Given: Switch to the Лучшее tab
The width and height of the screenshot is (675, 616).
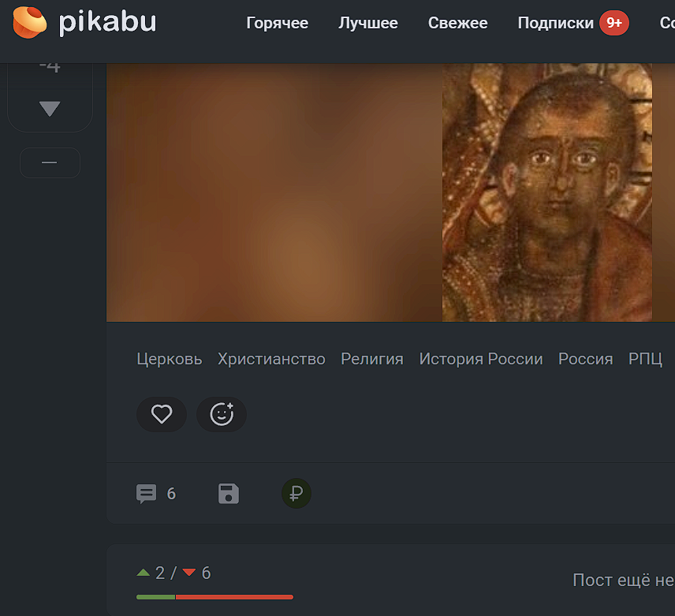Looking at the screenshot, I should (x=368, y=23).
